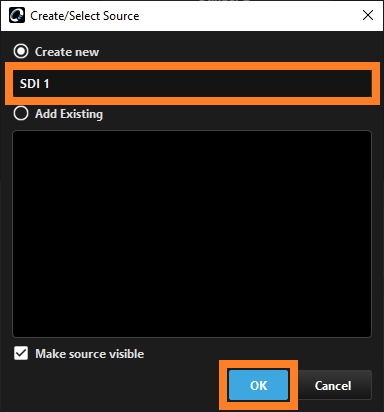This screenshot has height=412, width=384.
Task: Focus the source name text box
Action: pyautogui.click(x=192, y=83)
